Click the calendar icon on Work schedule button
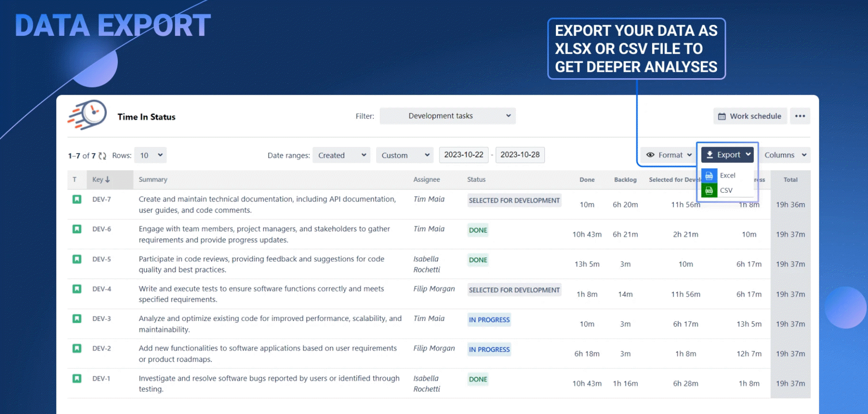The width and height of the screenshot is (868, 414). tap(721, 116)
